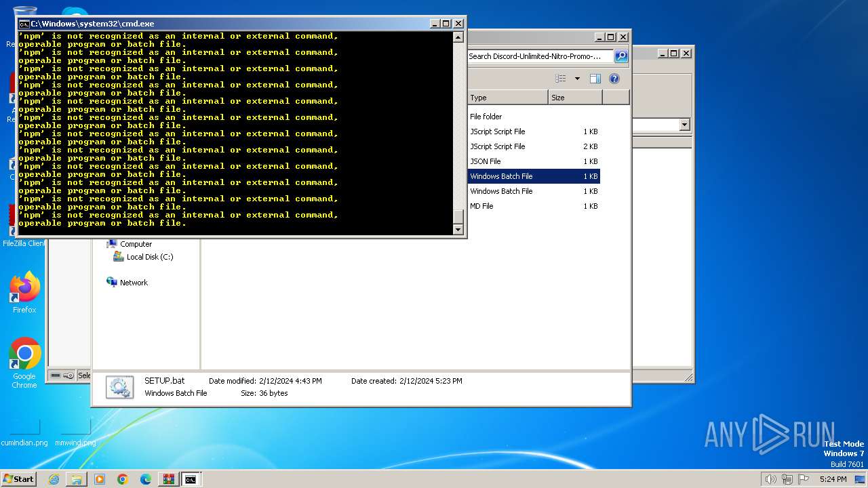
Task: Minimize the cmd.exe window
Action: (435, 24)
